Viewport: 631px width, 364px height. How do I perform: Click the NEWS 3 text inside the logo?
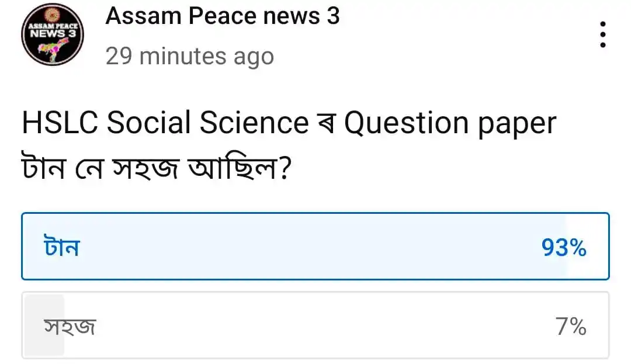(53, 34)
